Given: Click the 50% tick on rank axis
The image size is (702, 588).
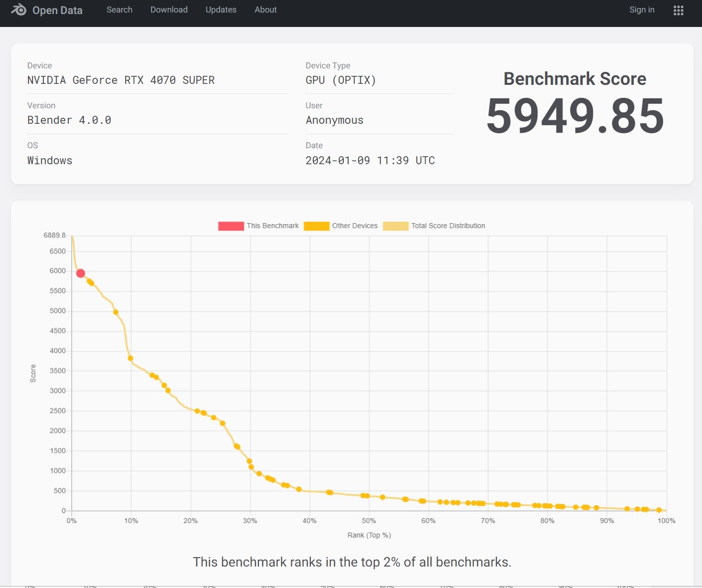Looking at the screenshot, I should tap(369, 521).
